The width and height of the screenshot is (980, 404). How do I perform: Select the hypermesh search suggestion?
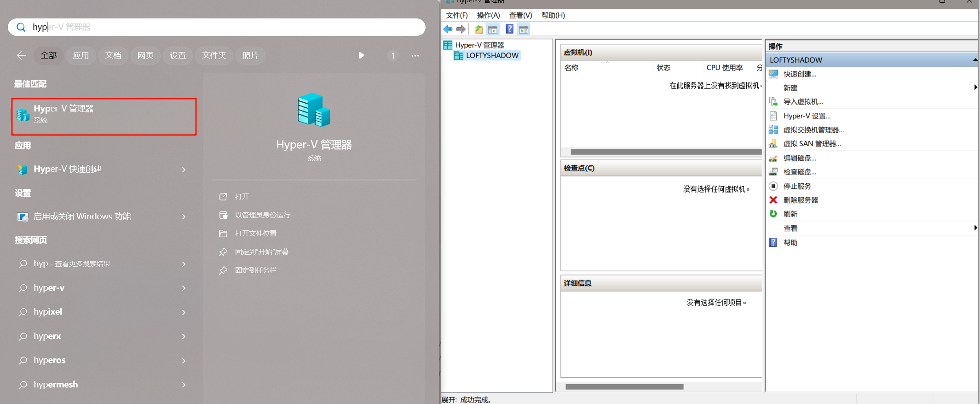(56, 384)
